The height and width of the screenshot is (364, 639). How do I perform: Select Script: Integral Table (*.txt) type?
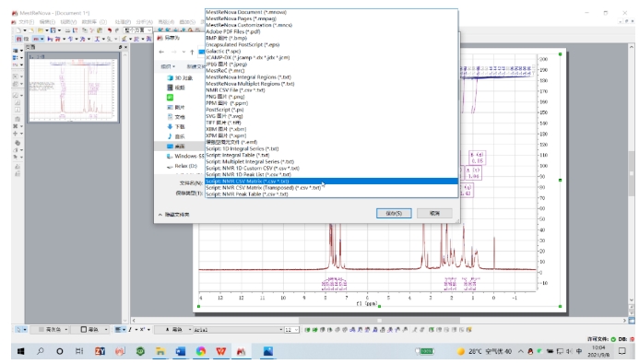331,155
